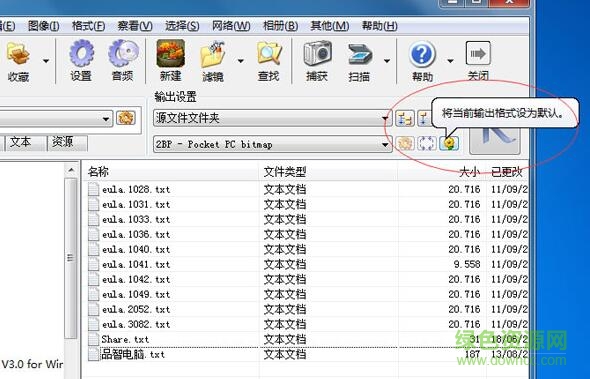590x379 pixels.
Task: Click the file icon of Share.txt
Action: [93, 339]
